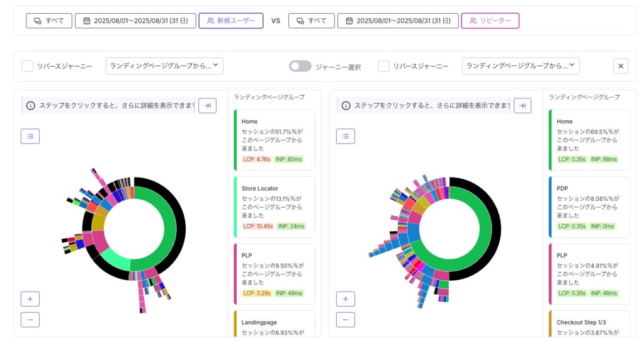Select Store Locator landing page card

pos(274,207)
